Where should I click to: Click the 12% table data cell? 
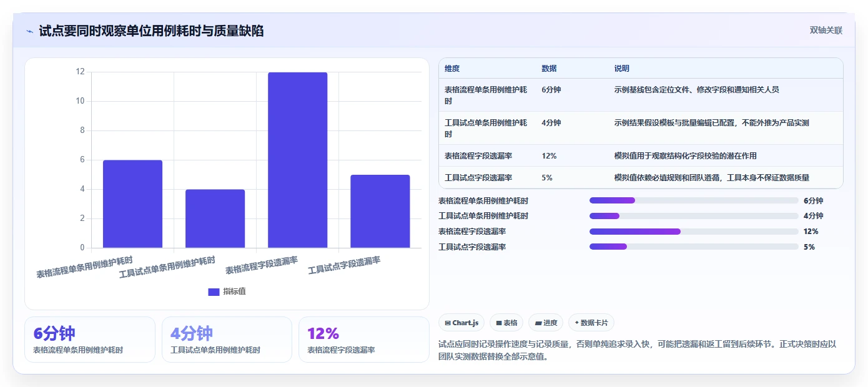pyautogui.click(x=549, y=156)
